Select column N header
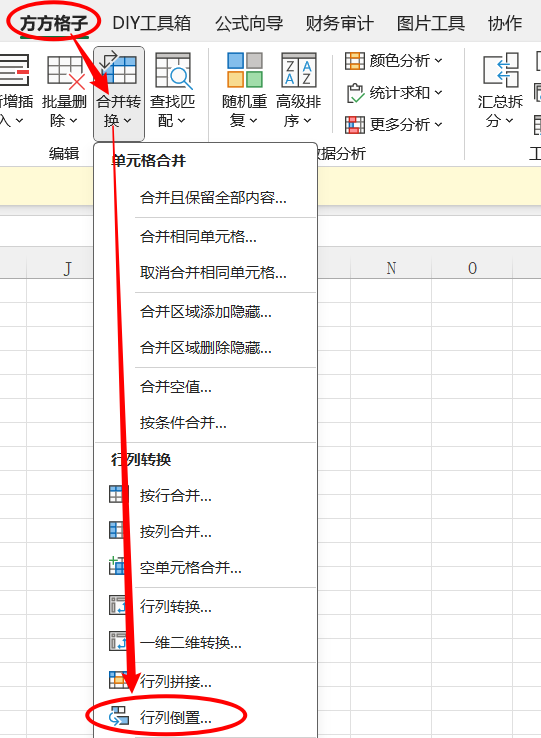The width and height of the screenshot is (541, 738). 391,268
